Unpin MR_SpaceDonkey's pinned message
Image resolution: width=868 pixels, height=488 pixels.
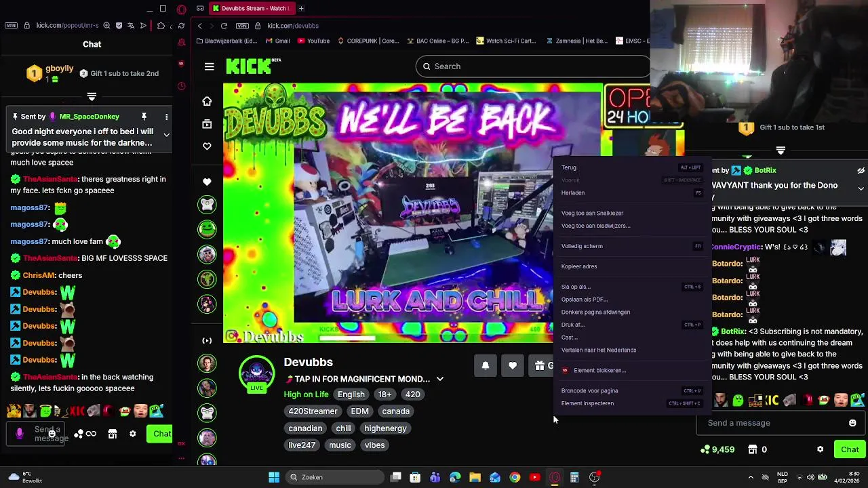[144, 117]
